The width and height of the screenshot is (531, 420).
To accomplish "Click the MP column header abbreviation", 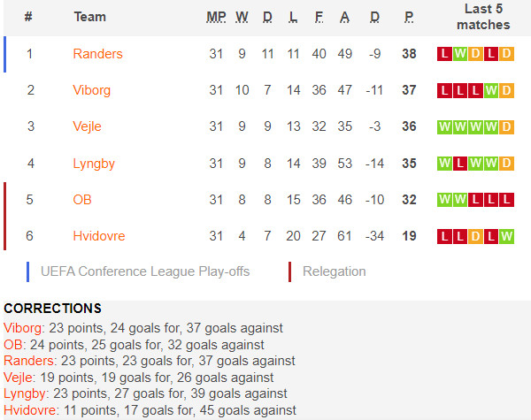I will click(216, 17).
